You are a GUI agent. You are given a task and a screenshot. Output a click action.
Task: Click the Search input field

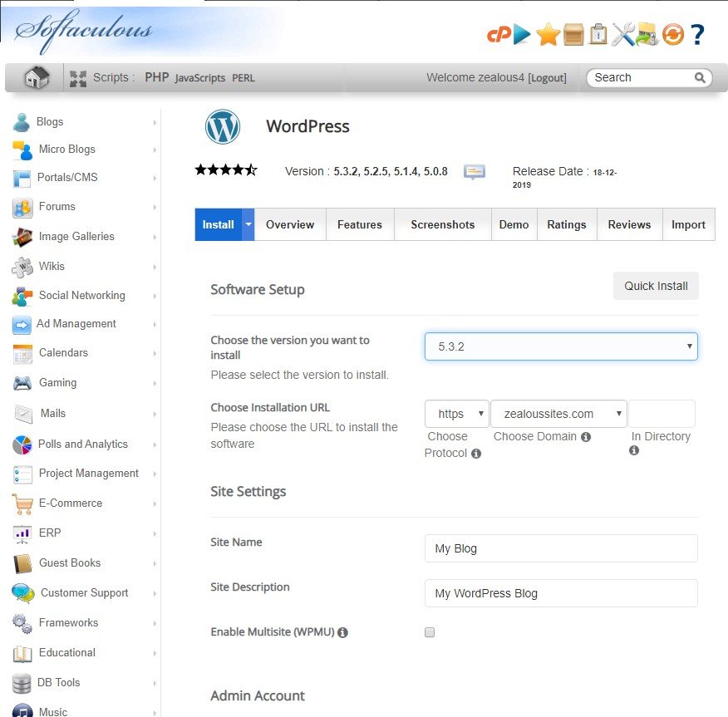tap(643, 77)
